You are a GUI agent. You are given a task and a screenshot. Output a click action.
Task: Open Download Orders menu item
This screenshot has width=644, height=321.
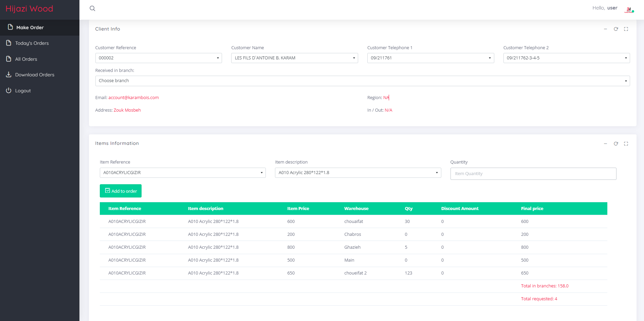(35, 75)
